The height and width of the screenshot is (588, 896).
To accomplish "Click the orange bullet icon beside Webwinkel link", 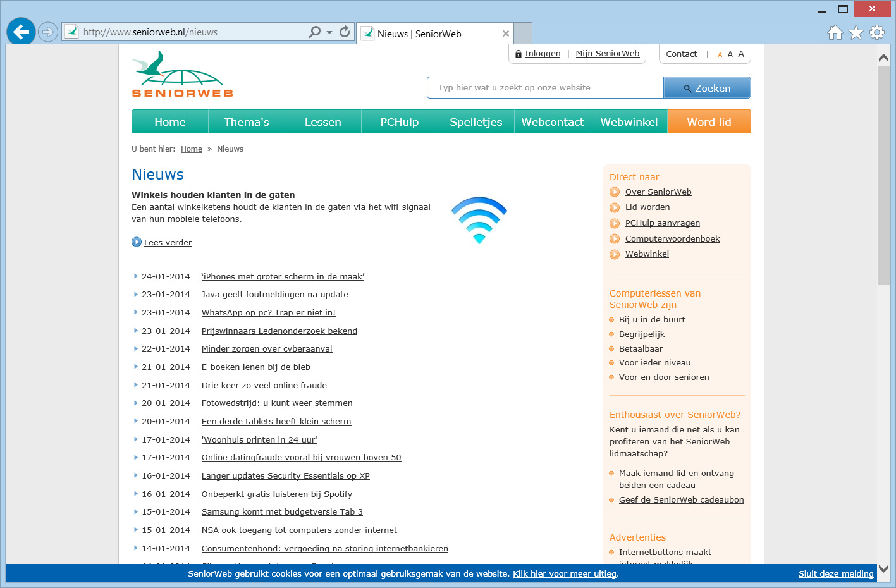I will [x=615, y=254].
